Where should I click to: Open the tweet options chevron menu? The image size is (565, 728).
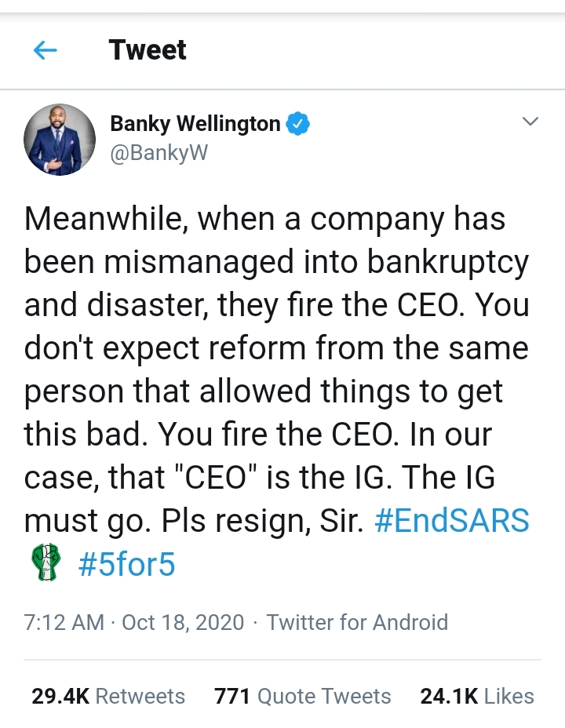[530, 122]
